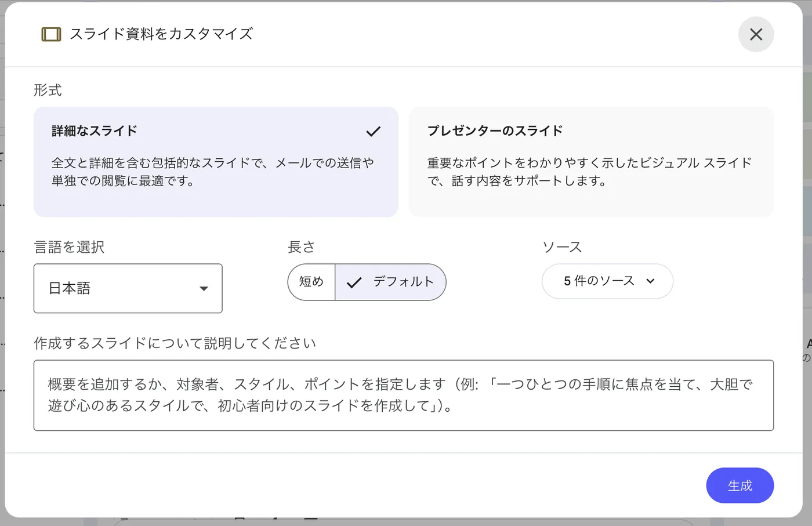Click the 長さ label
This screenshot has width=812, height=526.
[302, 247]
